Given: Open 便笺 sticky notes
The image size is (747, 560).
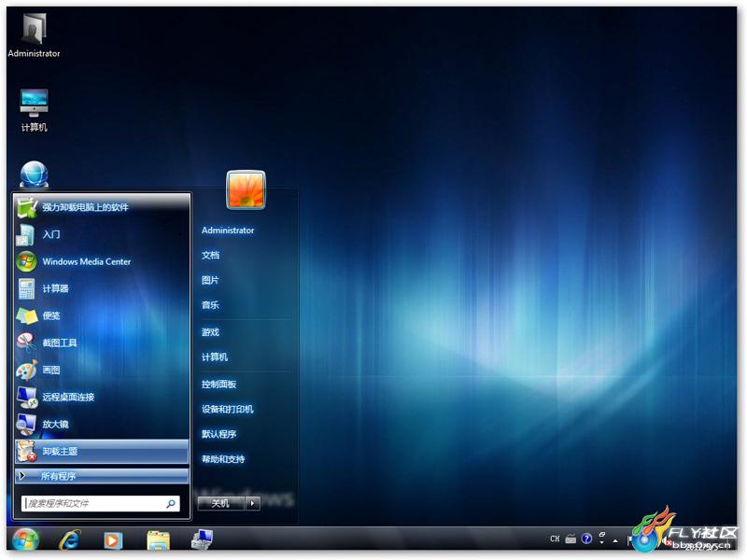Looking at the screenshot, I should click(x=102, y=315).
